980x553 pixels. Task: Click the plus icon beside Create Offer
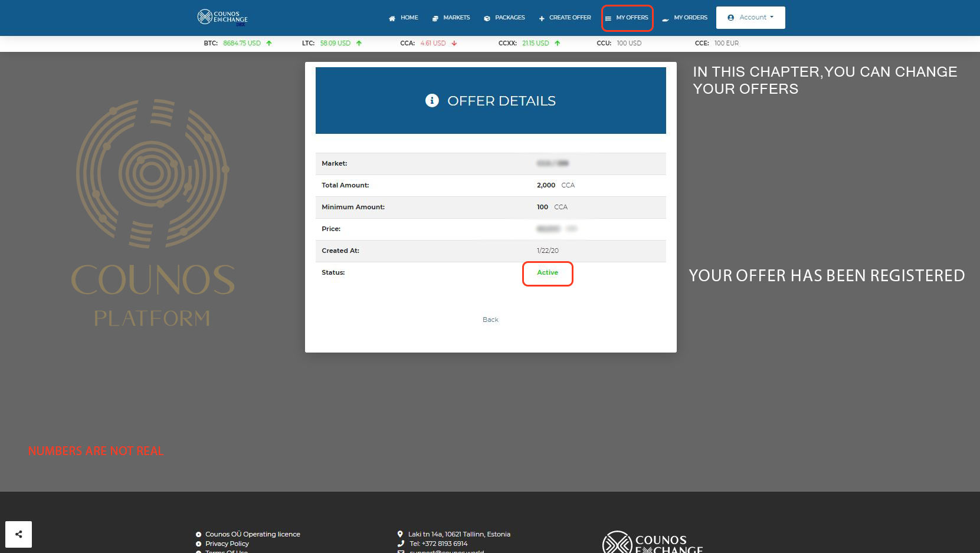tap(542, 18)
